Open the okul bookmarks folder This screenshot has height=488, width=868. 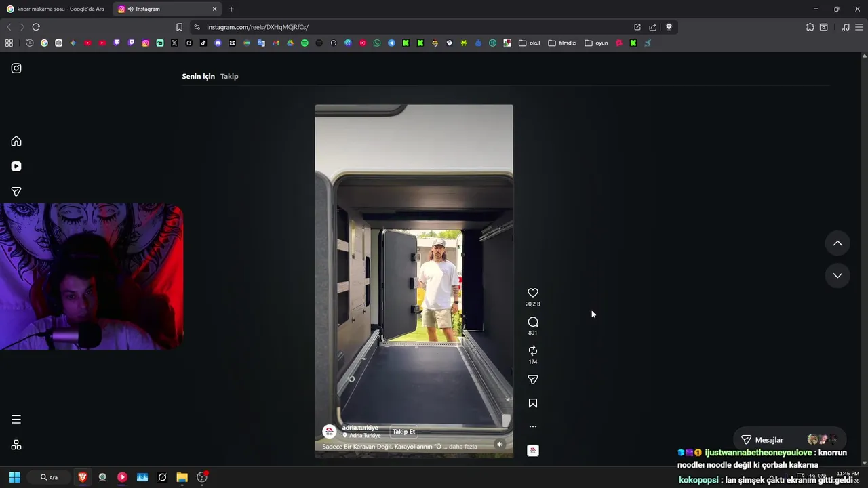pyautogui.click(x=529, y=43)
